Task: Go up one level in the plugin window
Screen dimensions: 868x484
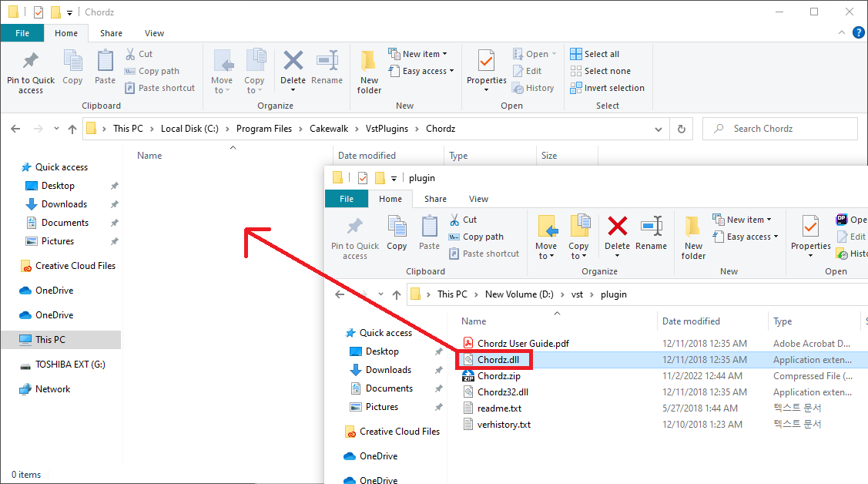Action: [397, 294]
